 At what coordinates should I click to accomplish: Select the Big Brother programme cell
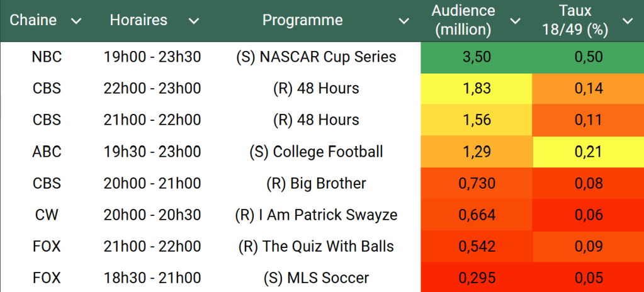tap(316, 183)
